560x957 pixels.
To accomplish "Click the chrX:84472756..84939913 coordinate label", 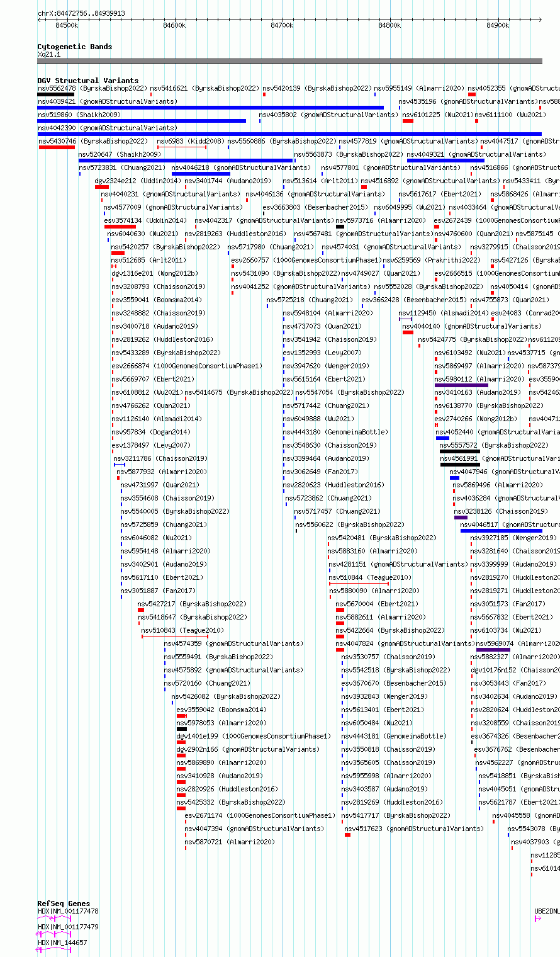I will tap(81, 13).
